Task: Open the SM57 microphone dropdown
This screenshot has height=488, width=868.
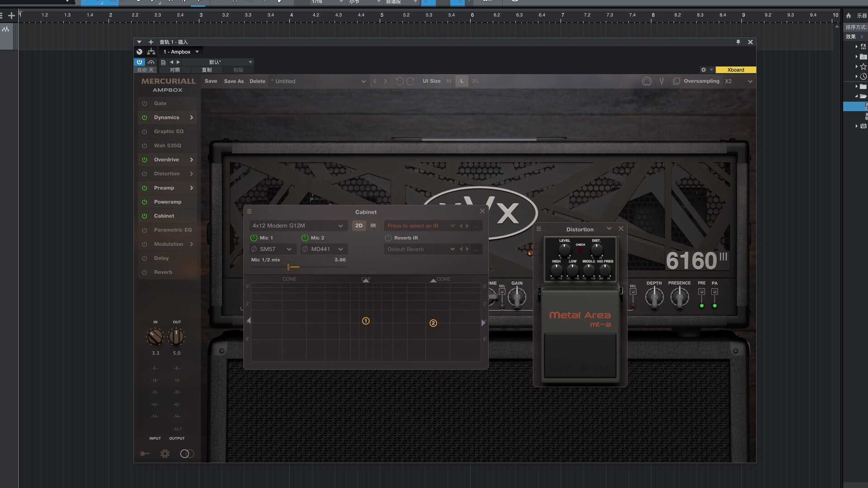Action: click(273, 249)
